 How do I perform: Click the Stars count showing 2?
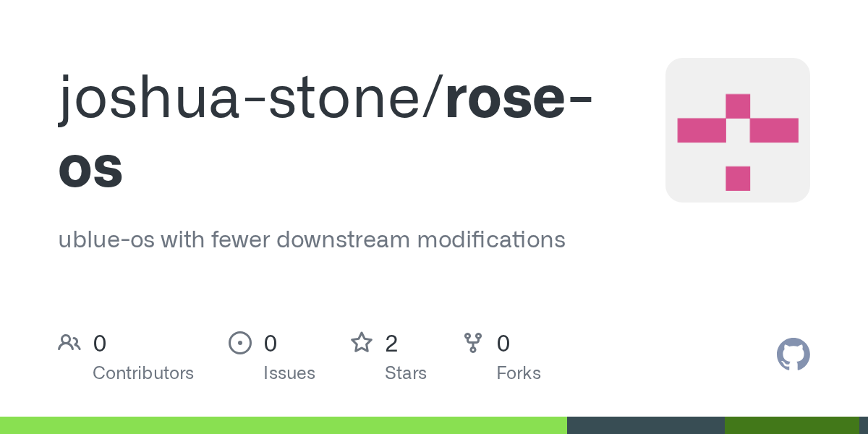click(x=391, y=343)
